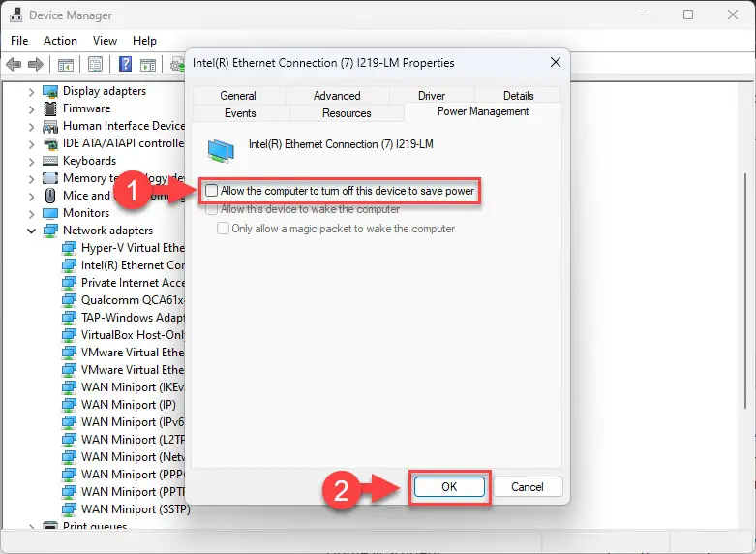Viewport: 756px width, 554px height.
Task: Switch to the Advanced tab
Action: pyautogui.click(x=337, y=96)
